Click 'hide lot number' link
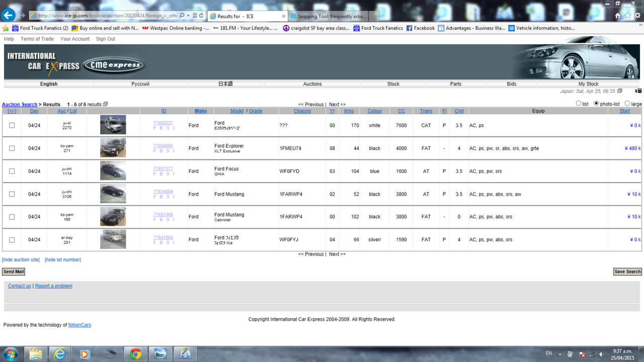The width and height of the screenshot is (644, 362). pos(63,260)
